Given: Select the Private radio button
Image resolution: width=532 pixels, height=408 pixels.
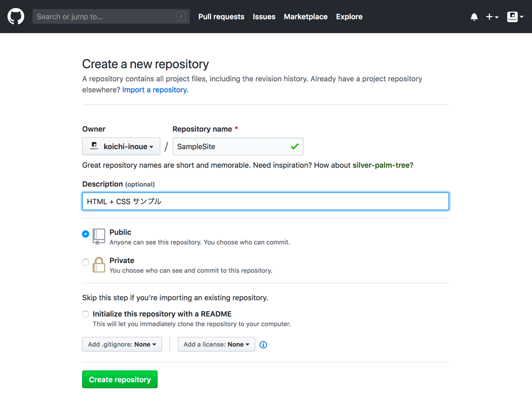Looking at the screenshot, I should (x=85, y=262).
